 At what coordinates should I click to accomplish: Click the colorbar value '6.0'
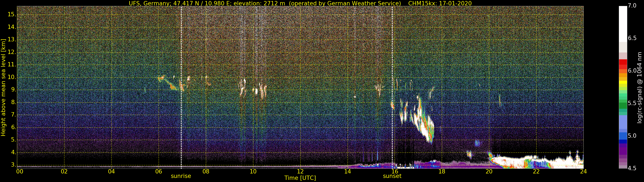[632, 71]
